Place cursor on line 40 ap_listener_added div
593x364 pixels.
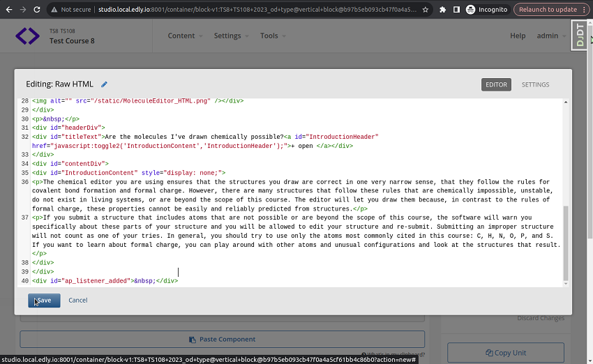[105, 281]
